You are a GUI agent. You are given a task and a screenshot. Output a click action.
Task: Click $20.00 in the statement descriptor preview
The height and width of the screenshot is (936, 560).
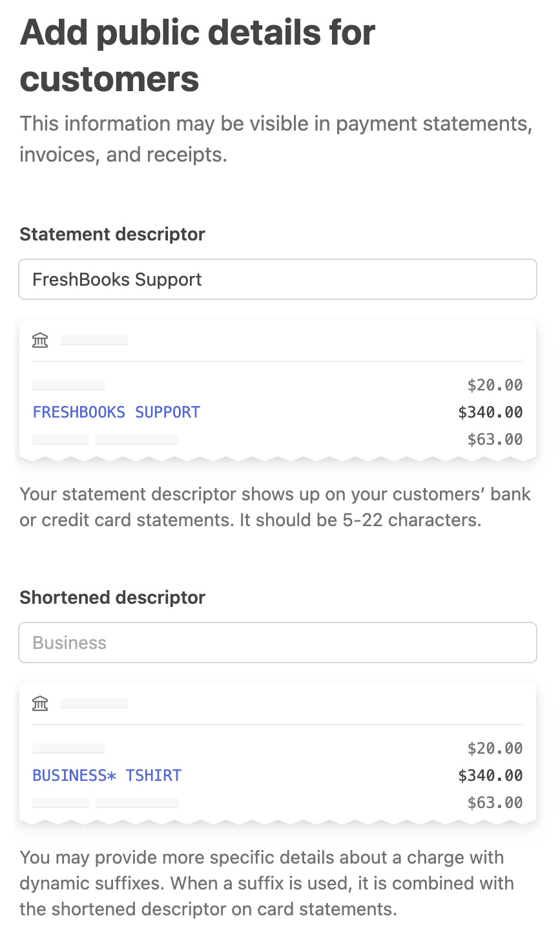(495, 385)
